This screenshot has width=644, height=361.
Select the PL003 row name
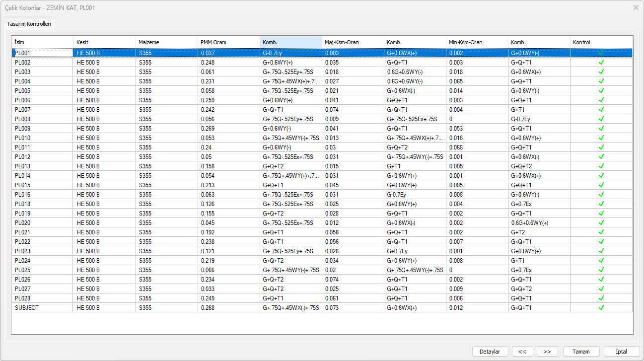pyautogui.click(x=42, y=72)
